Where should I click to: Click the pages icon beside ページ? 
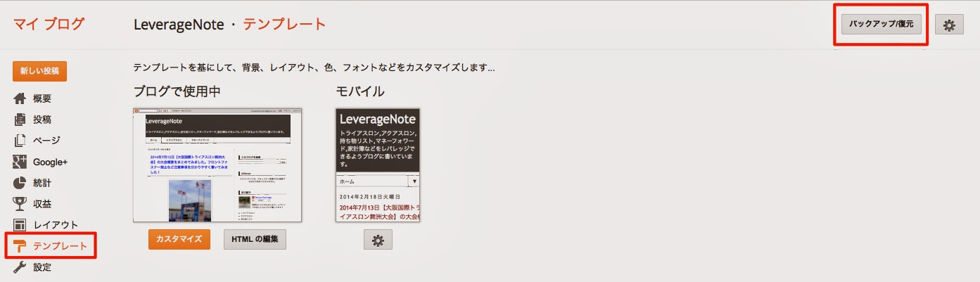tap(20, 141)
